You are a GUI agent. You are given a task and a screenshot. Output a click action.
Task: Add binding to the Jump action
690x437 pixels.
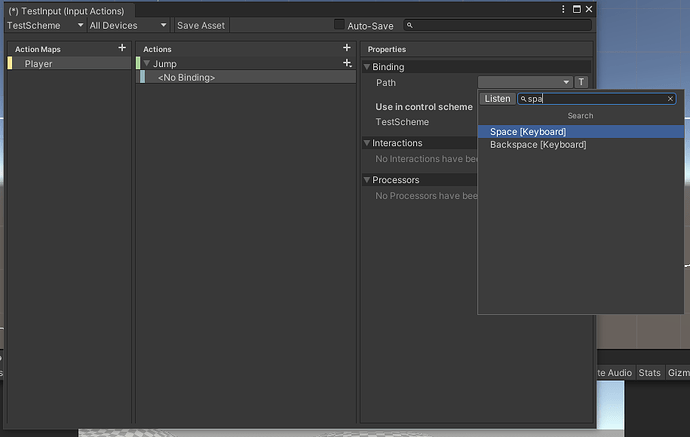point(347,63)
